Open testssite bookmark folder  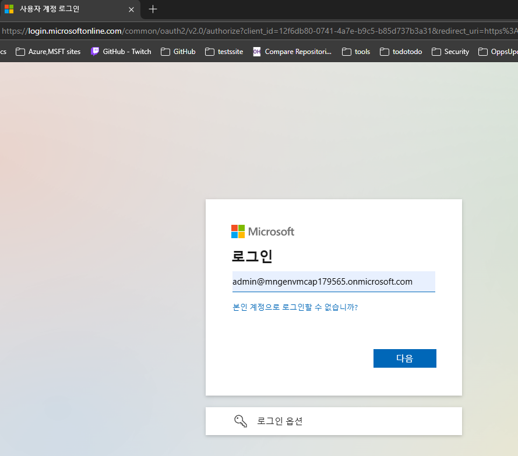click(224, 52)
